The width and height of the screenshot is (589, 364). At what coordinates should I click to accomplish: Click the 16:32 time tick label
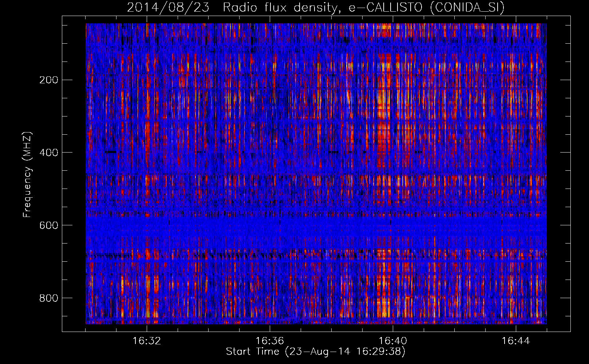coord(147,341)
